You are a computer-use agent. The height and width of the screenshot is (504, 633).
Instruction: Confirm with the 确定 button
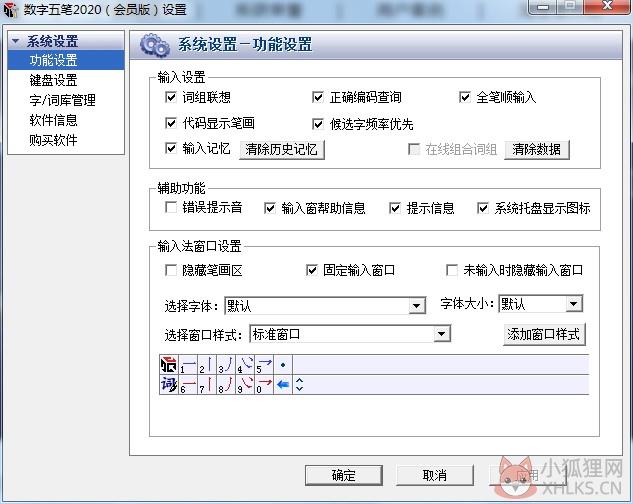pyautogui.click(x=344, y=475)
